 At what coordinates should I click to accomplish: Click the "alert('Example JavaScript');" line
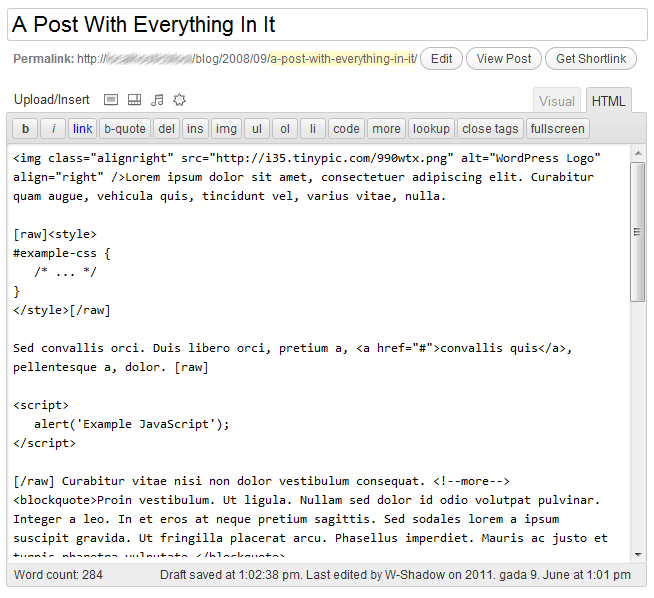pos(131,424)
